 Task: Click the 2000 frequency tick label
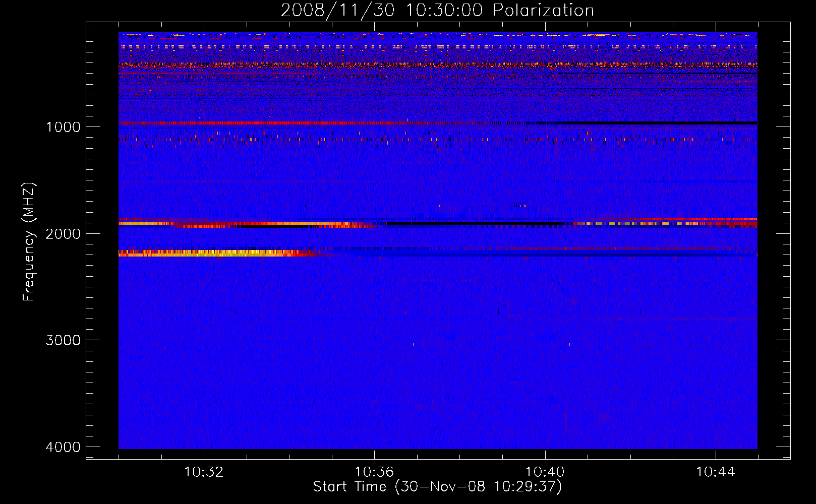tap(63, 233)
